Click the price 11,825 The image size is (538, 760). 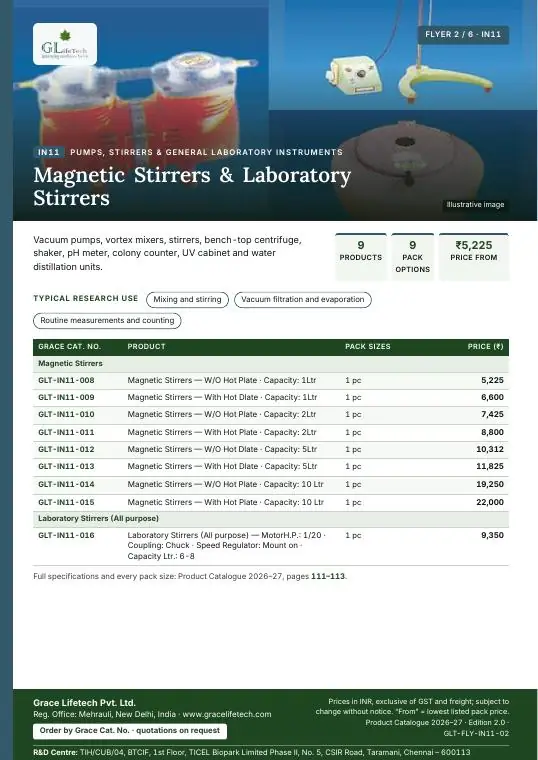490,466
